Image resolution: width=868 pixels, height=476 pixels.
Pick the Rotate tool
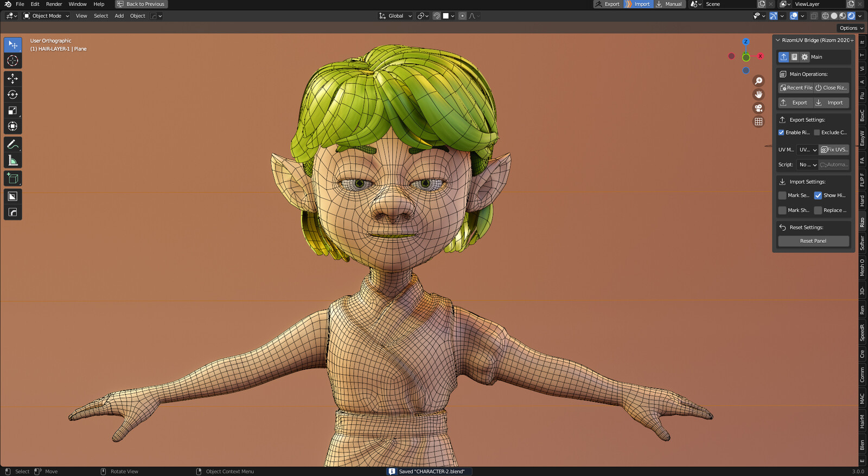[12, 94]
